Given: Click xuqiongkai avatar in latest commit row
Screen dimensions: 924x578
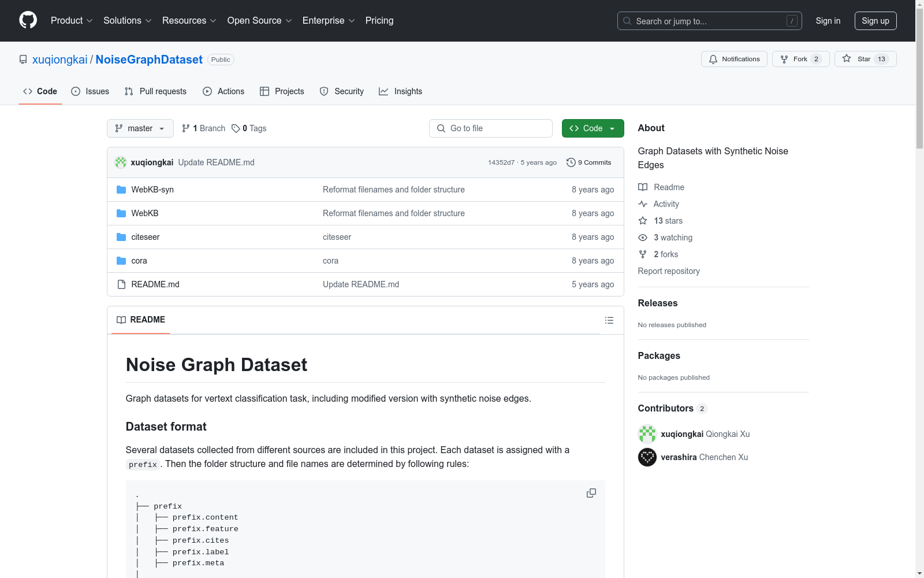Looking at the screenshot, I should (x=121, y=162).
